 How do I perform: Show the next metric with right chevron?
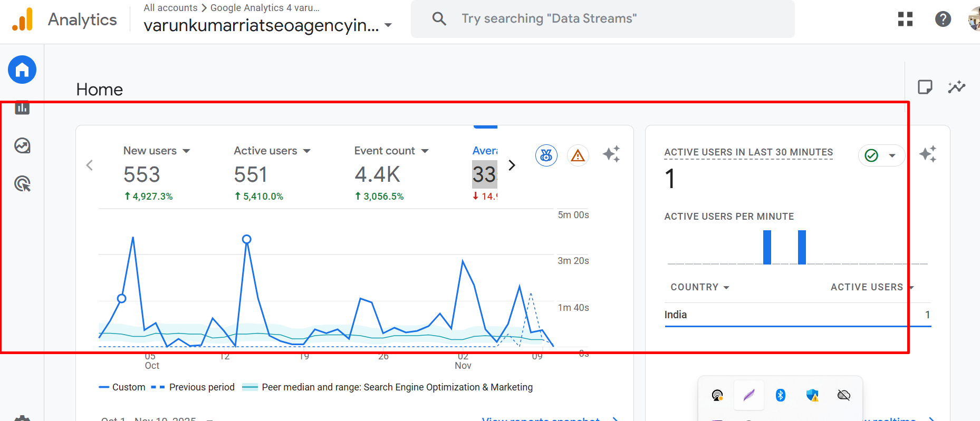(x=512, y=165)
